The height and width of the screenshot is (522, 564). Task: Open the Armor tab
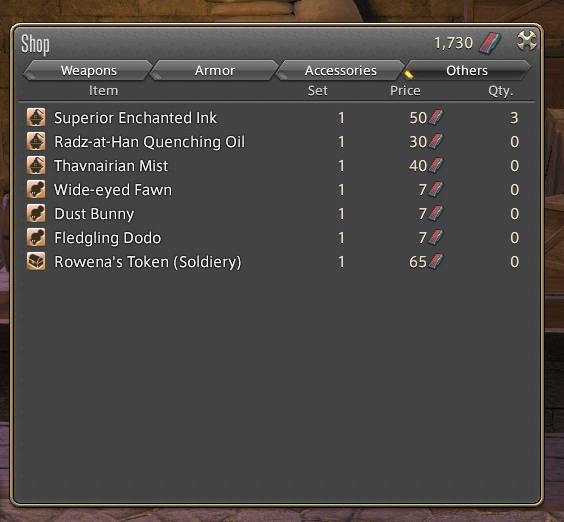click(x=215, y=71)
